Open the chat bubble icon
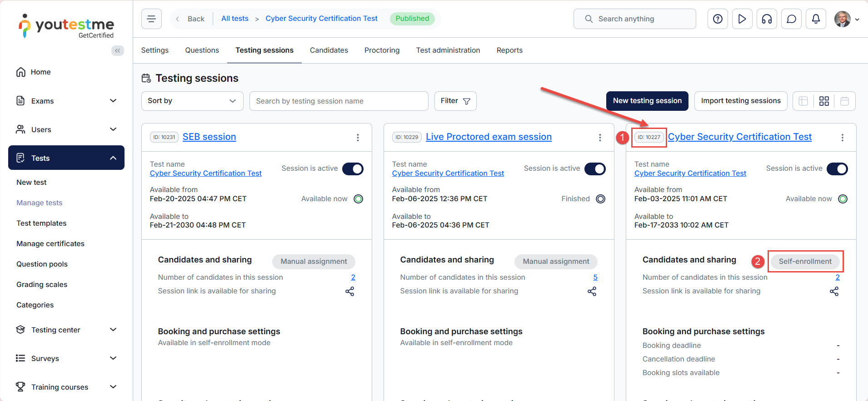The width and height of the screenshot is (868, 401). pyautogui.click(x=791, y=19)
